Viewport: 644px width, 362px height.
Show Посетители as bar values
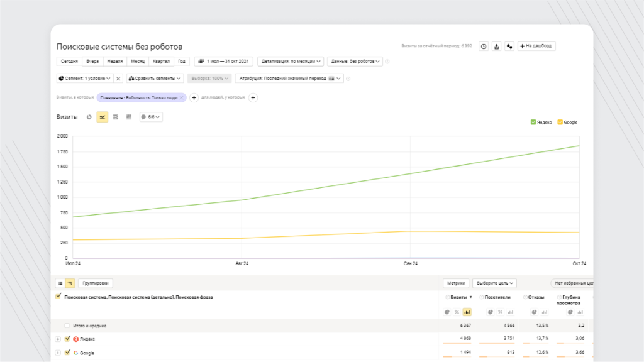point(511,312)
